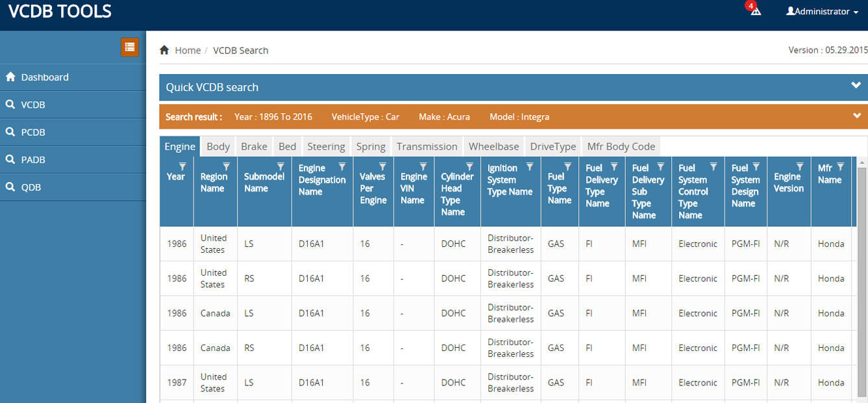Switch to the Body tab
Image resolution: width=868 pixels, height=403 pixels.
218,146
